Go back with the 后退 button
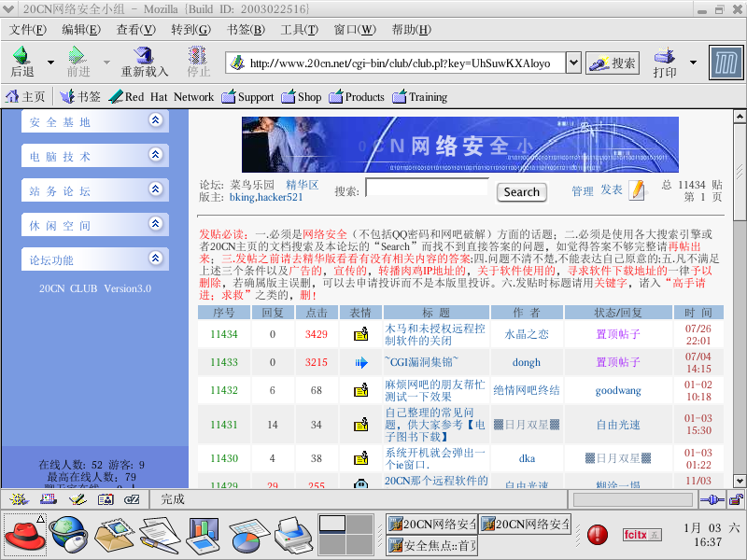Screen dimensions: 747x560 [21, 62]
